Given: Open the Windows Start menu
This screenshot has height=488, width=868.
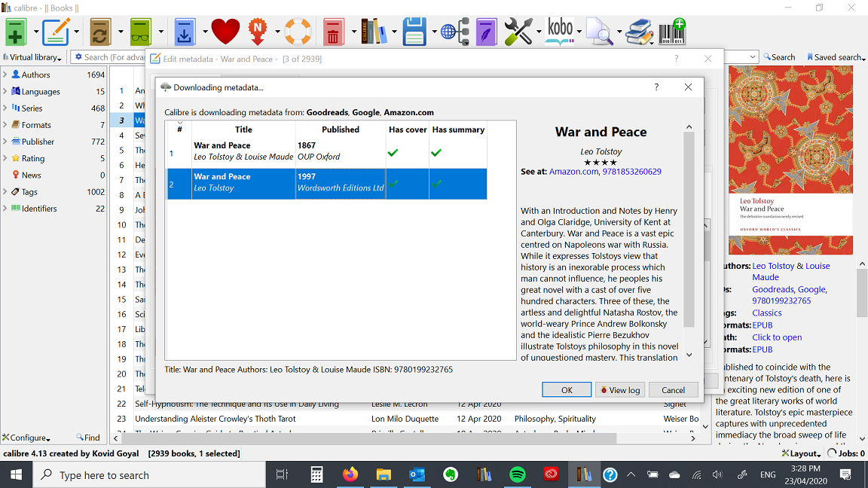Looking at the screenshot, I should click(16, 474).
